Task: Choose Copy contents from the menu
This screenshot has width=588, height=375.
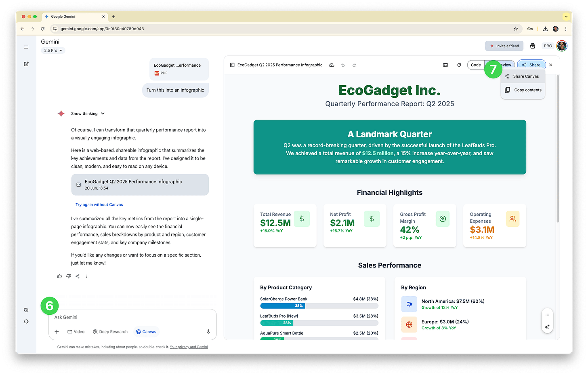Action: pos(523,90)
